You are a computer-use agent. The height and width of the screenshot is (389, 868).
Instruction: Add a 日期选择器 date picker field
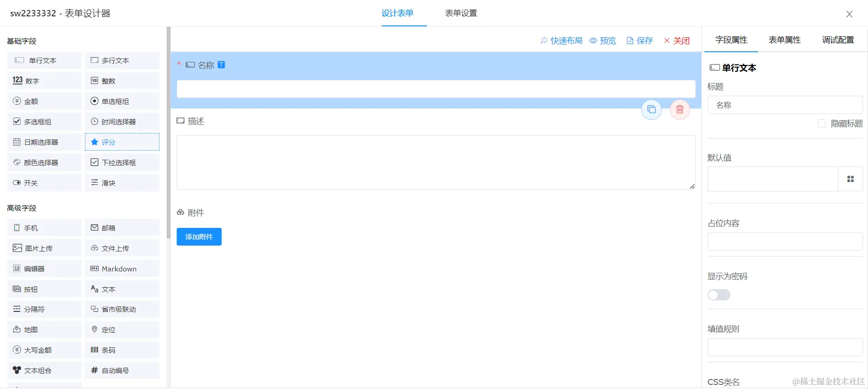click(45, 142)
